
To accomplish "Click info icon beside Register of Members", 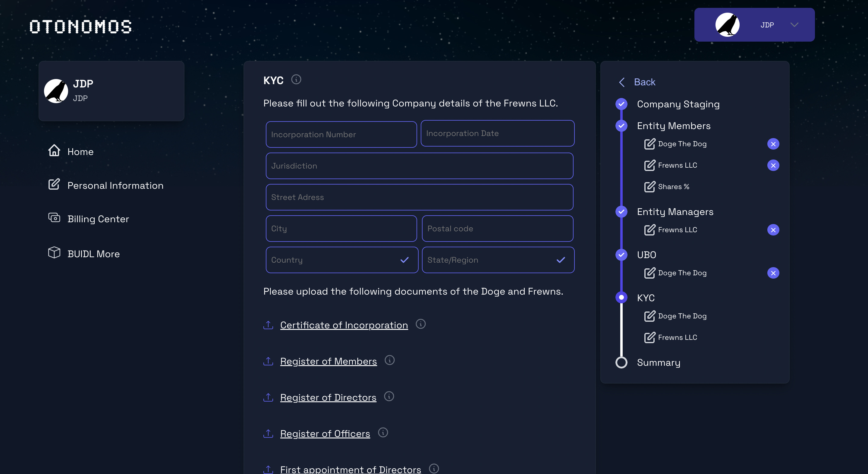I will coord(389,360).
